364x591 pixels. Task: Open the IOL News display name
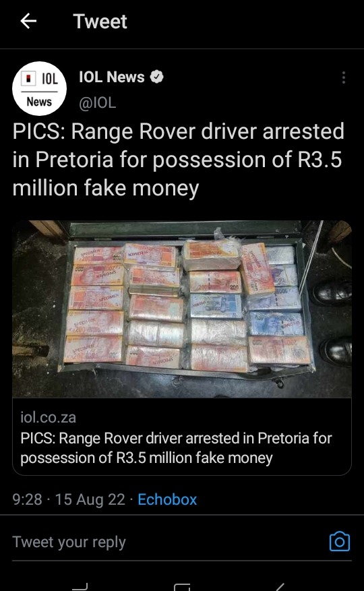coord(112,77)
